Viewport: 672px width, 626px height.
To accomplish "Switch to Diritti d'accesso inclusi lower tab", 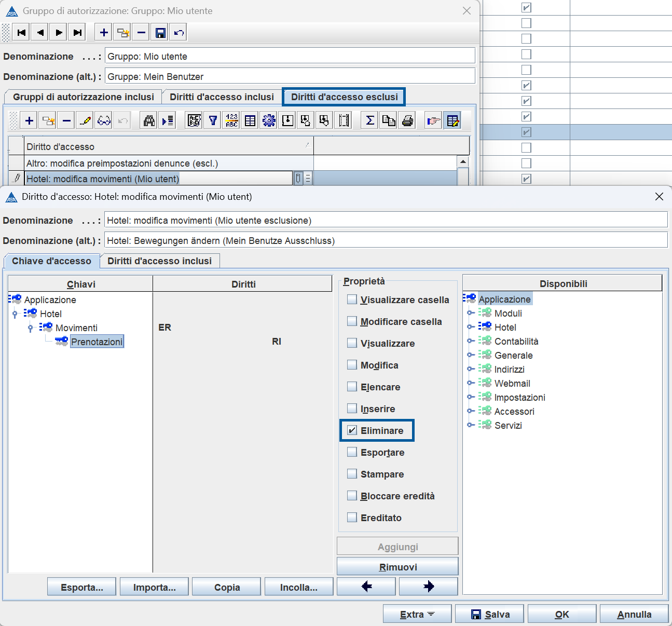I will (159, 261).
